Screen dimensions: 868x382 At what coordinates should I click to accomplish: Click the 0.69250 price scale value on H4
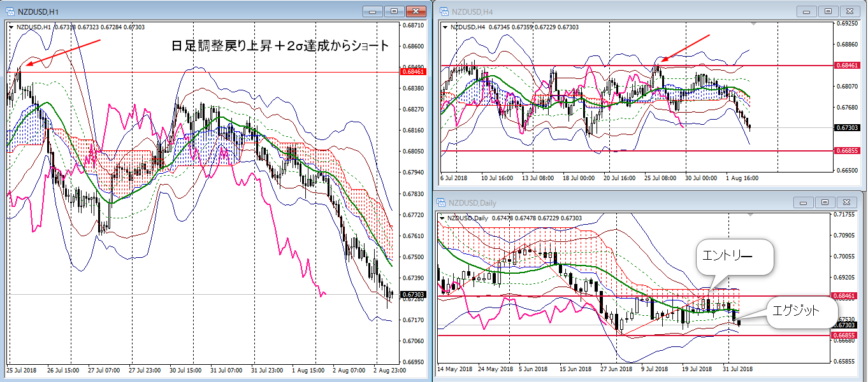[848, 24]
